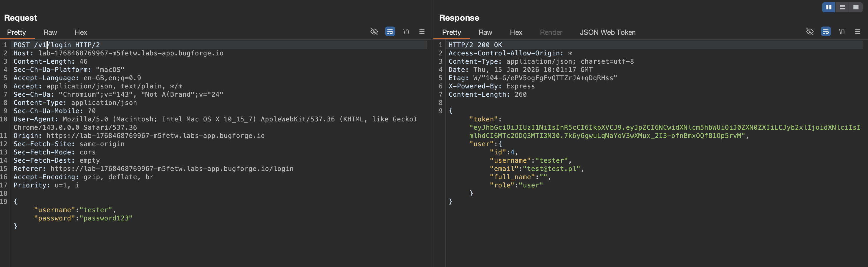Image resolution: width=868 pixels, height=267 pixels.
Task: Open Response panel options menu
Action: (x=857, y=32)
